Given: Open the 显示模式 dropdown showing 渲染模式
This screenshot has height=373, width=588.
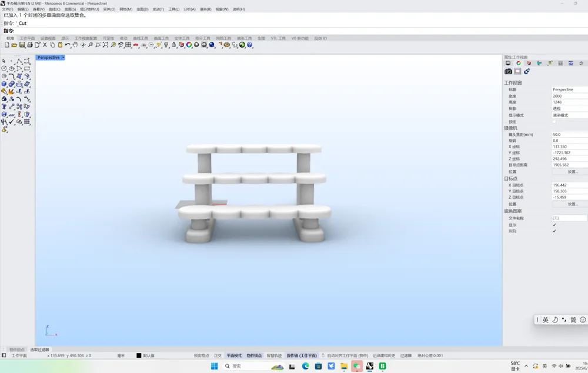Looking at the screenshot, I should 570,115.
